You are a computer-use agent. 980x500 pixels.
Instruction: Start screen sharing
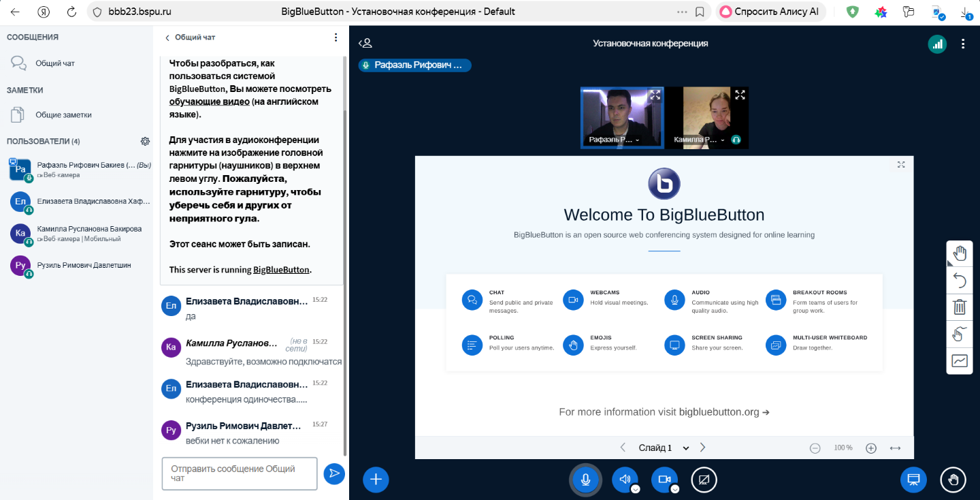[x=704, y=480]
